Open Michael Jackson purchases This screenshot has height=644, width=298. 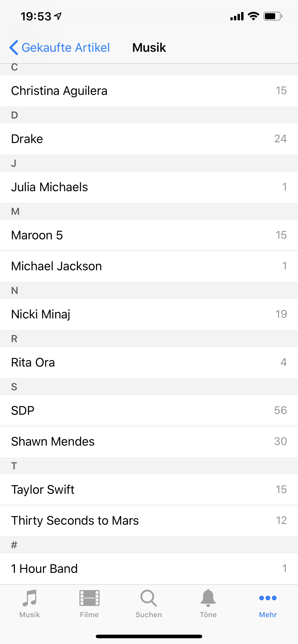[x=149, y=266]
